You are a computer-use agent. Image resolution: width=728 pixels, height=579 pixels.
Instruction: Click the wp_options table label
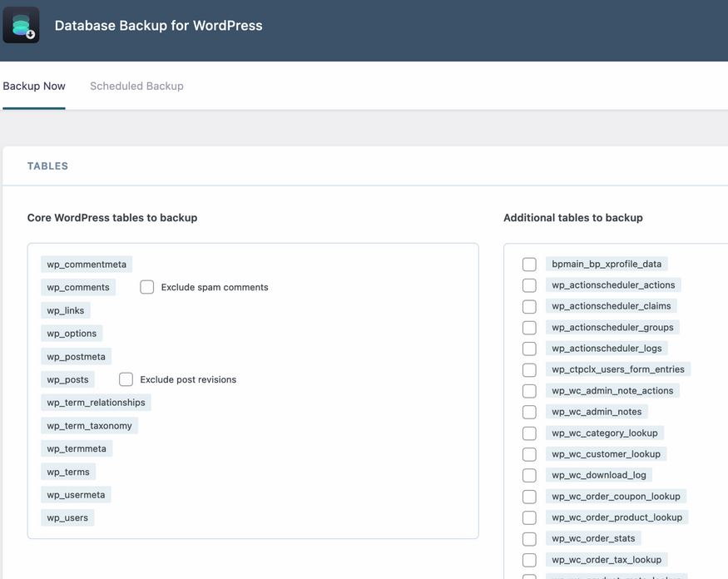tap(72, 334)
